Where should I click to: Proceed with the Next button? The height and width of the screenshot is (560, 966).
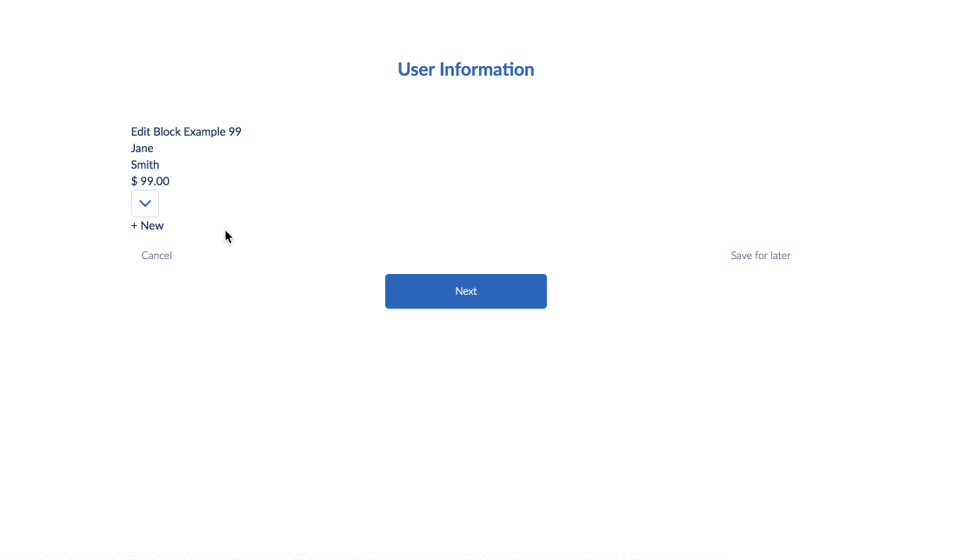point(466,291)
